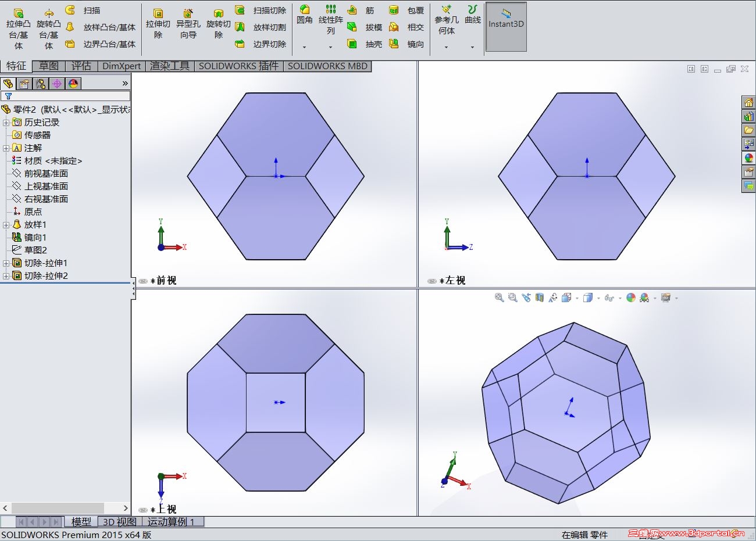The height and width of the screenshot is (541, 756).
Task: Open the SOLIDWORKS 插件 add-ins tab
Action: 239,66
